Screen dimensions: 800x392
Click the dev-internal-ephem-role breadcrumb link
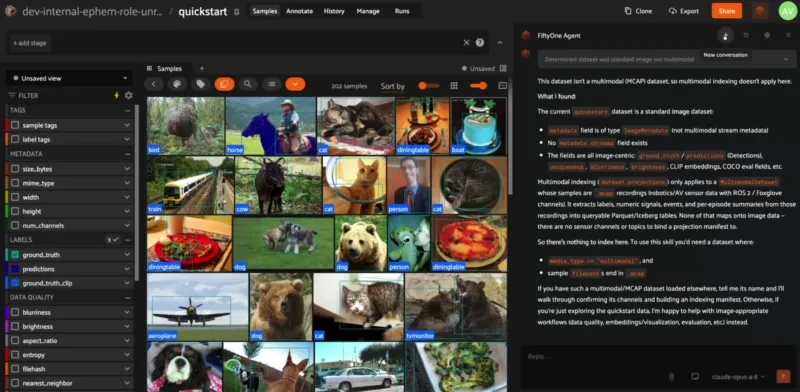[92, 11]
